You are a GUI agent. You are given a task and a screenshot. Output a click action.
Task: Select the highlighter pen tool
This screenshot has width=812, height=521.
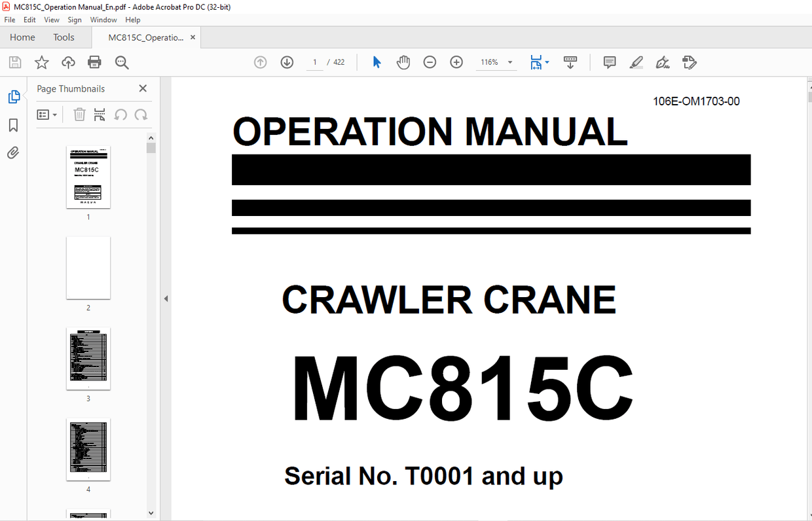pyautogui.click(x=636, y=62)
